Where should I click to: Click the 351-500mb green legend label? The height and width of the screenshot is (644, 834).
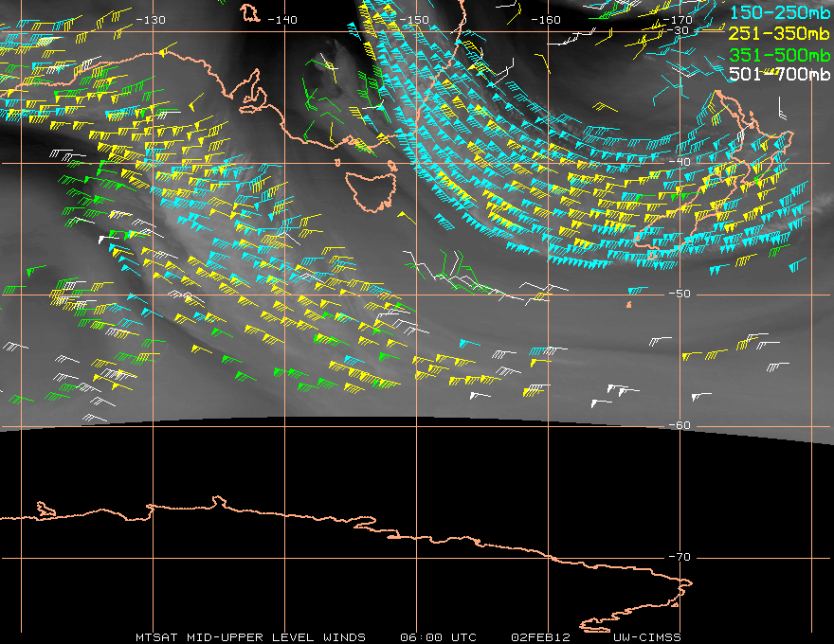coord(780,55)
